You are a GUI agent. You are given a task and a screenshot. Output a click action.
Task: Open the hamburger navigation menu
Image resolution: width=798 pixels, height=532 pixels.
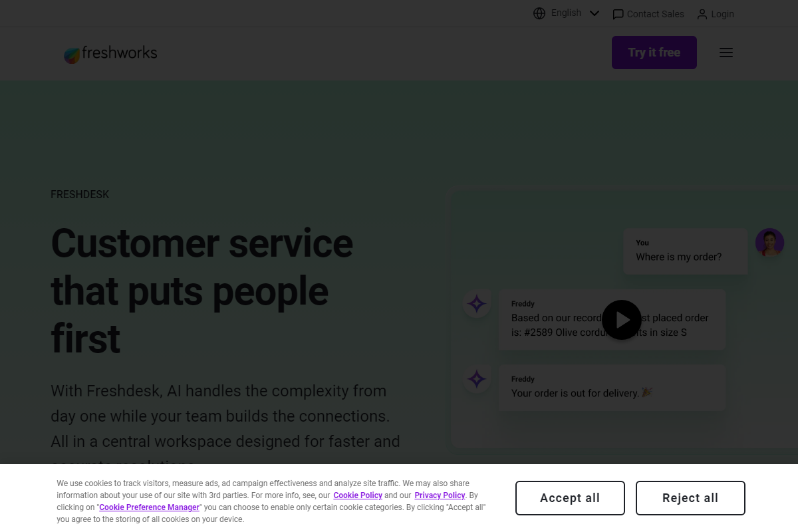point(726,53)
